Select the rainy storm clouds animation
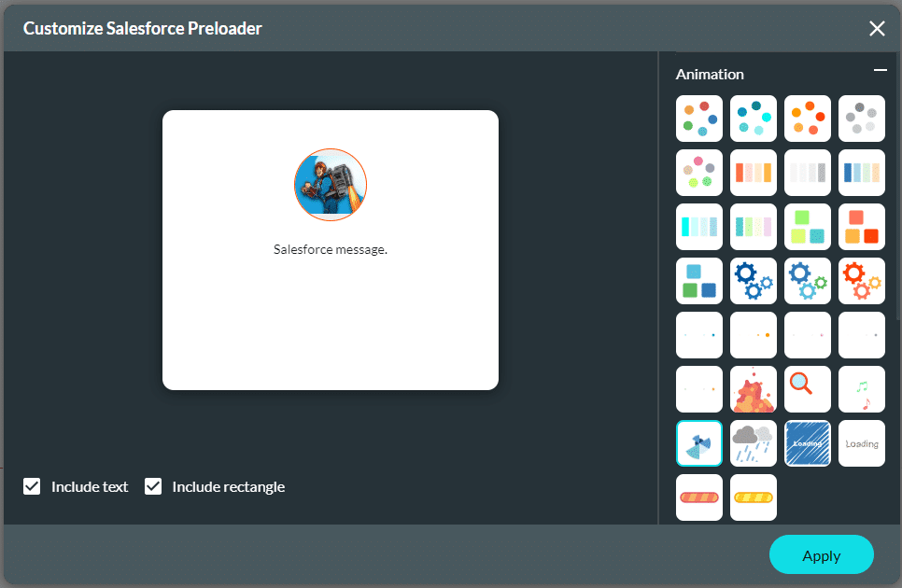Screen dimensions: 902x588 753,442
